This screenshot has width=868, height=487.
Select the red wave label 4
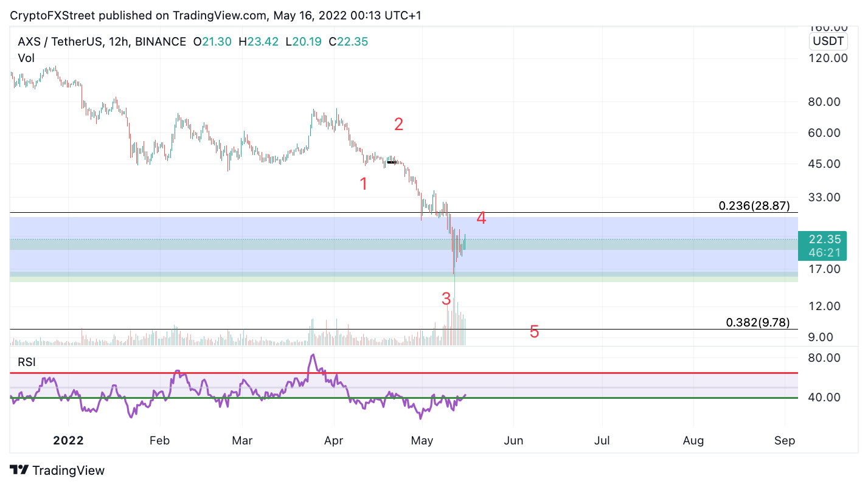point(481,218)
